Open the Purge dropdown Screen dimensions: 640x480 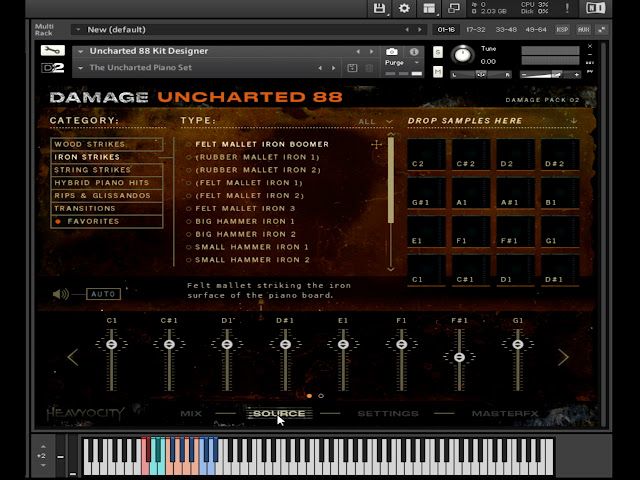417,62
